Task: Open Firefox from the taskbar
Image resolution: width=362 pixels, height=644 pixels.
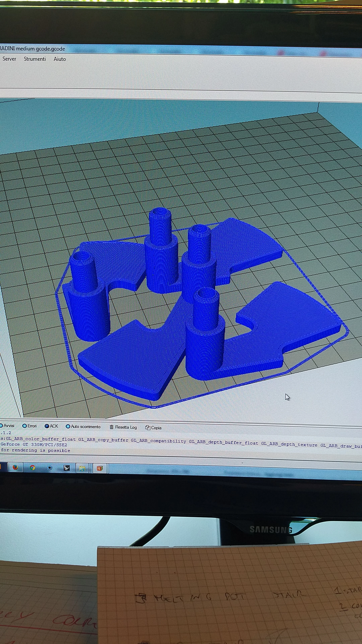Action: [x=15, y=467]
